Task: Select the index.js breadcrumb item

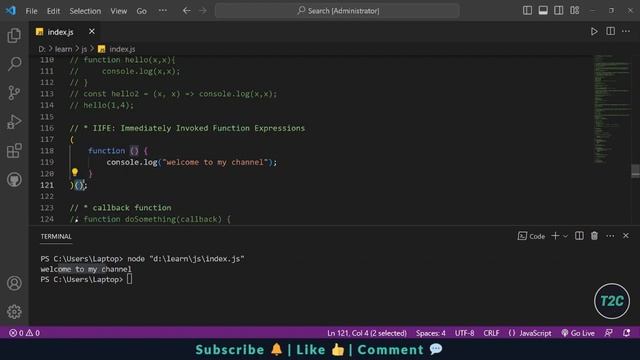Action: (x=117, y=49)
